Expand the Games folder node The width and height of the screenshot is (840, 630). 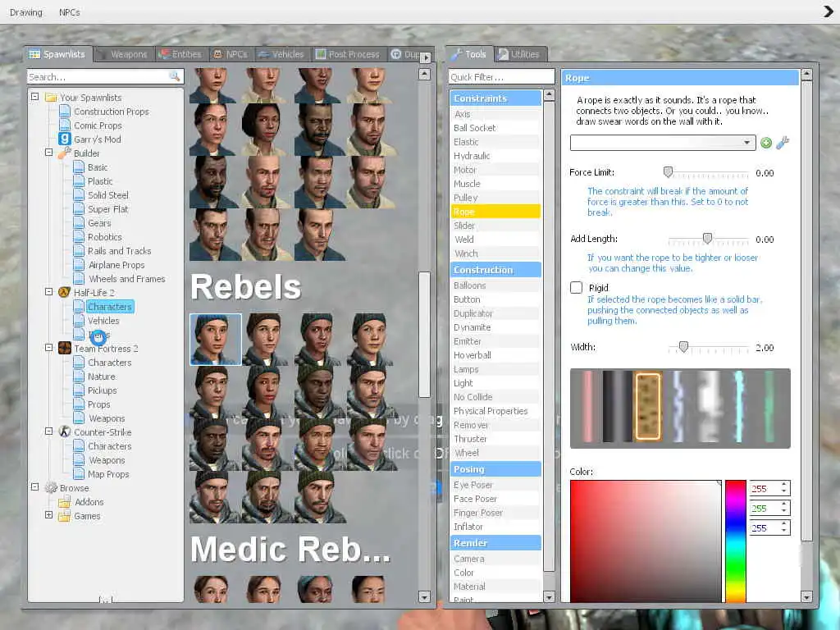point(48,515)
